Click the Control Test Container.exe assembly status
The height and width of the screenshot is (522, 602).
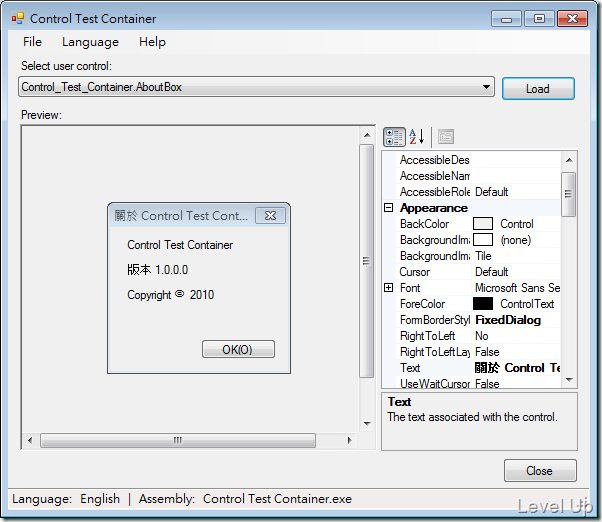point(277,499)
